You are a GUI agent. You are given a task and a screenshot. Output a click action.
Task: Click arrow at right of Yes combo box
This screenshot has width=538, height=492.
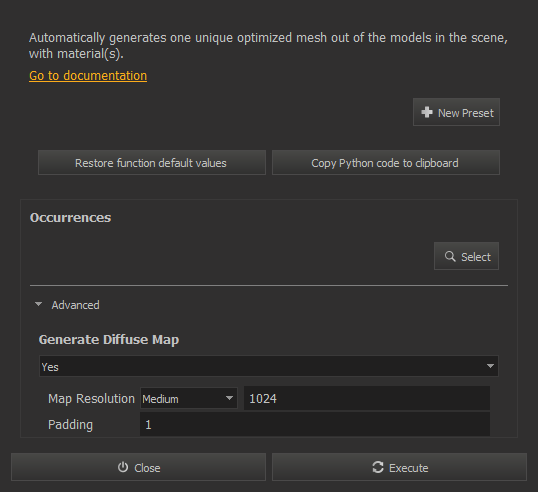(490, 366)
